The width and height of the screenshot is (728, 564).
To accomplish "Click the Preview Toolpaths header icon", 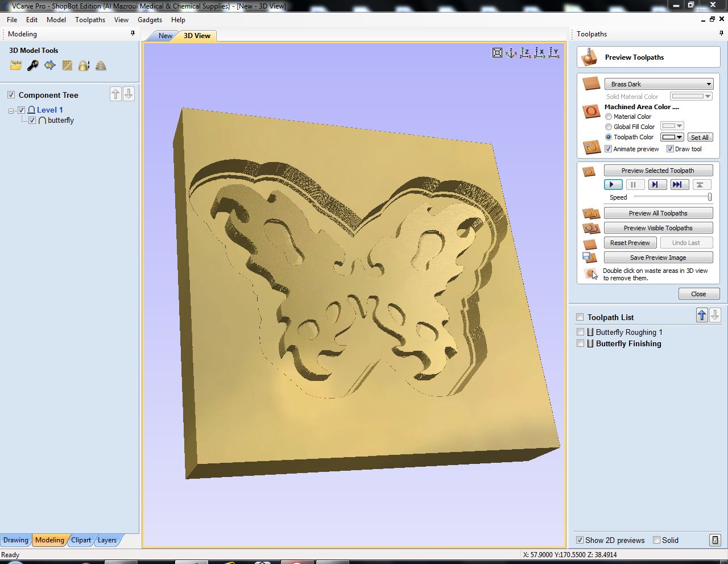I will click(x=589, y=57).
